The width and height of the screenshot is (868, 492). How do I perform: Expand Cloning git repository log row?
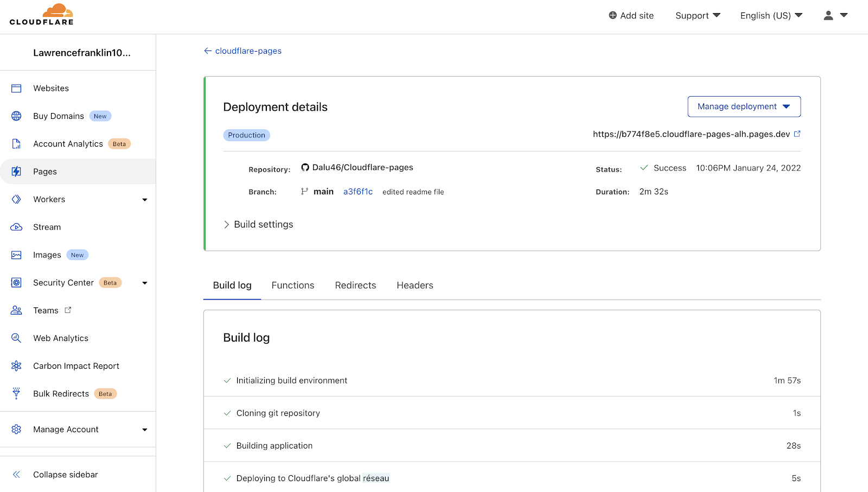coord(512,413)
